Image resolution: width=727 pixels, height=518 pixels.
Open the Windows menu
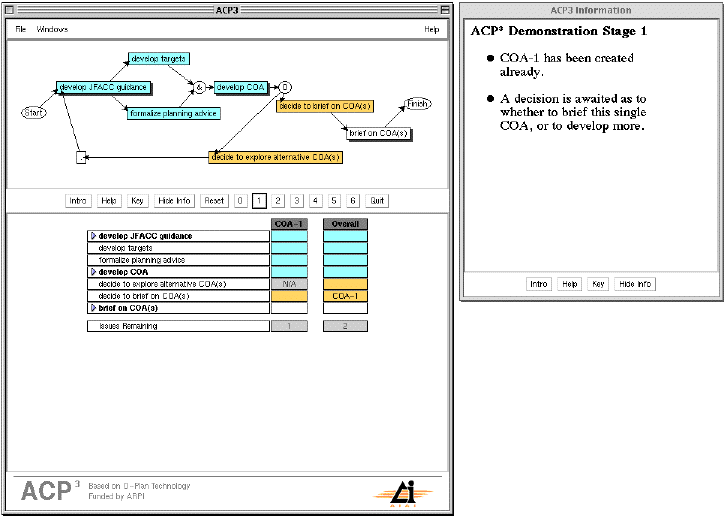(x=52, y=29)
